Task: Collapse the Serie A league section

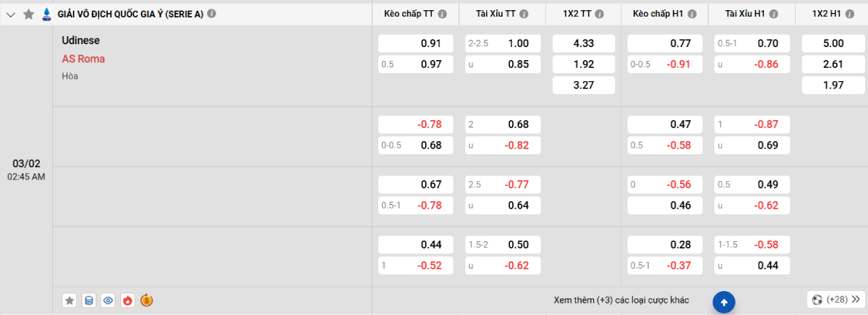Action: [x=10, y=14]
